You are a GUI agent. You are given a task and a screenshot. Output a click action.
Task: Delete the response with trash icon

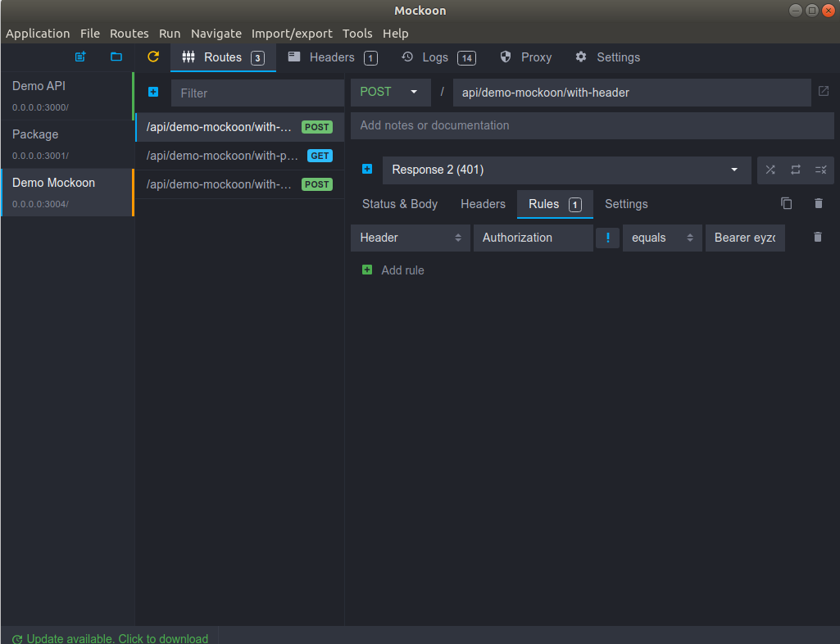[819, 203]
